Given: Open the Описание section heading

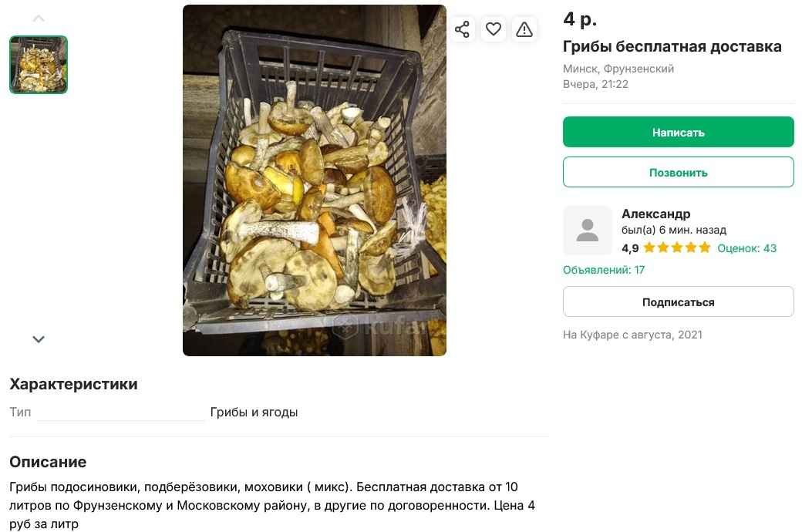Looking at the screenshot, I should (x=47, y=462).
